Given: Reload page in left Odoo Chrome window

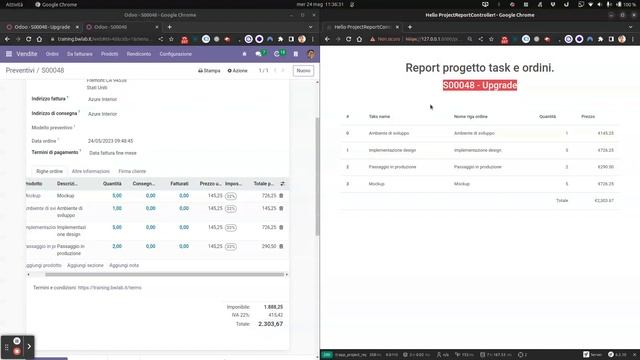Looking at the screenshot, I should (x=29, y=39).
